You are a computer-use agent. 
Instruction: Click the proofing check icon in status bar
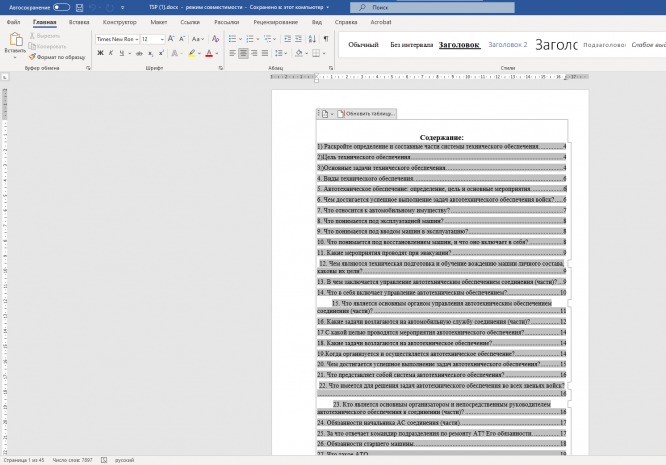coord(104,460)
